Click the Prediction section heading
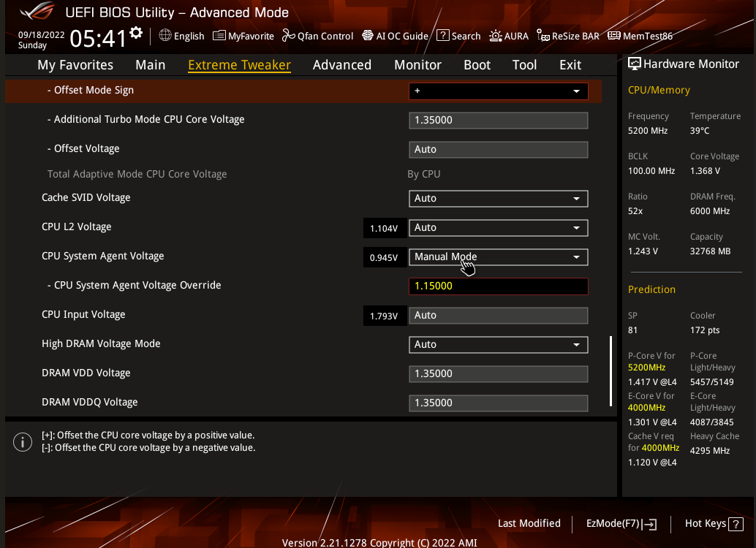This screenshot has width=756, height=548. [651, 289]
